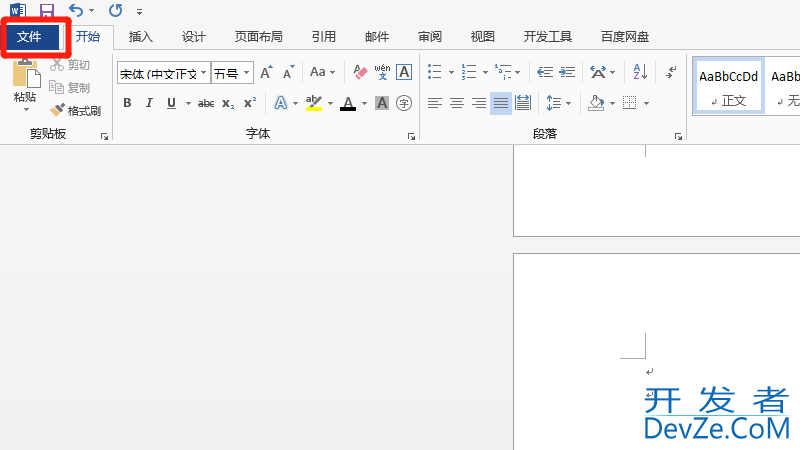Click the Center alignment icon

(x=457, y=103)
